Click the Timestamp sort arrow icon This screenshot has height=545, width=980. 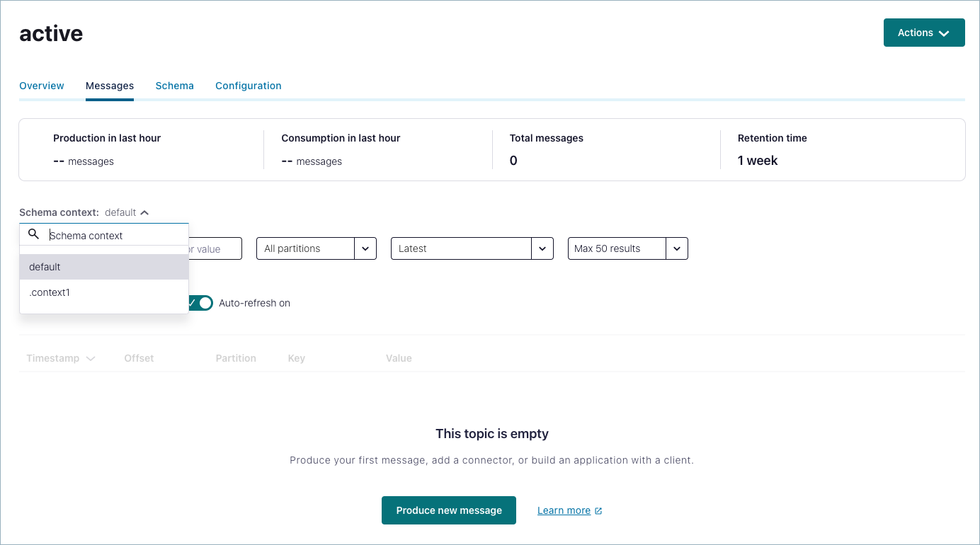(91, 359)
